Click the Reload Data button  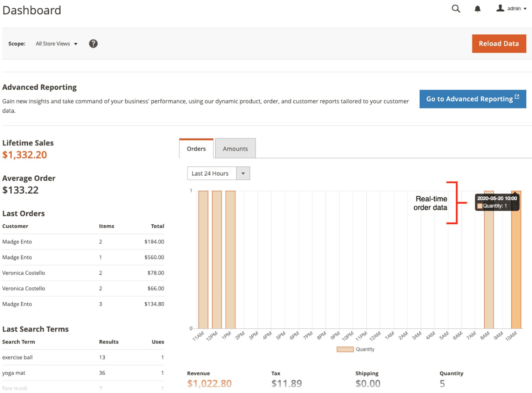point(499,44)
